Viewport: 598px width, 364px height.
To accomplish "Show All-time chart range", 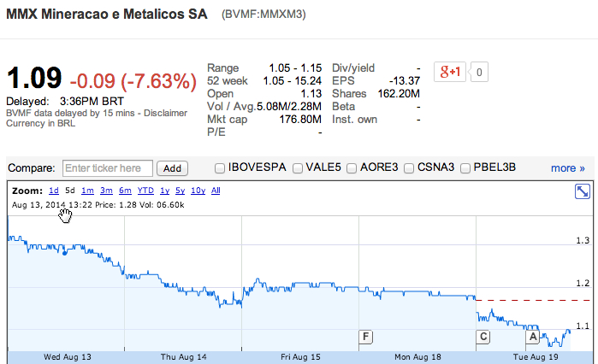I will tap(216, 191).
